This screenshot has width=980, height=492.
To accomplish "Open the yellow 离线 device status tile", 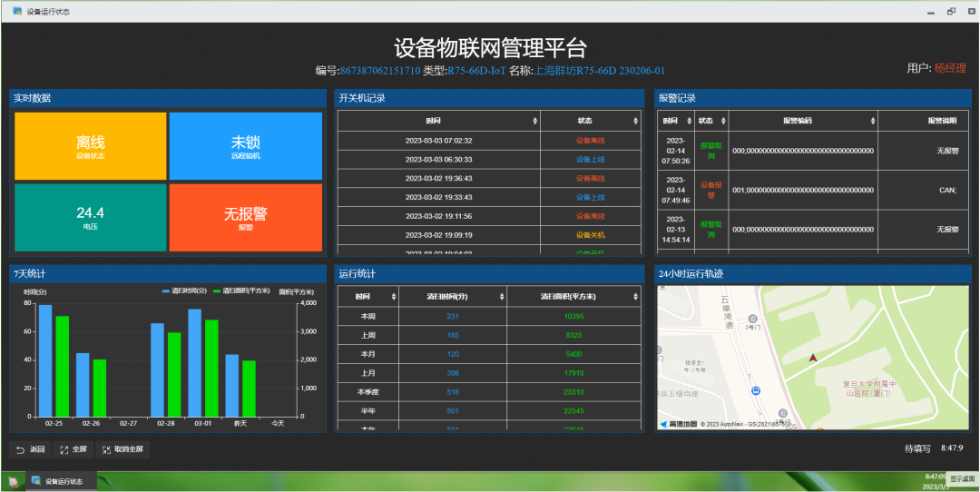I will coord(91,146).
